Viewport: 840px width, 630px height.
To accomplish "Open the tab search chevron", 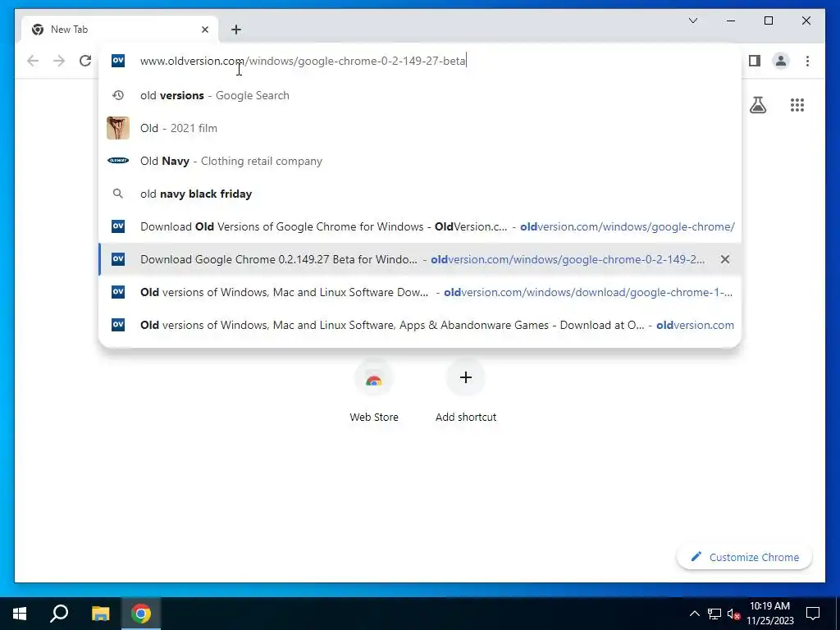I will 692,21.
